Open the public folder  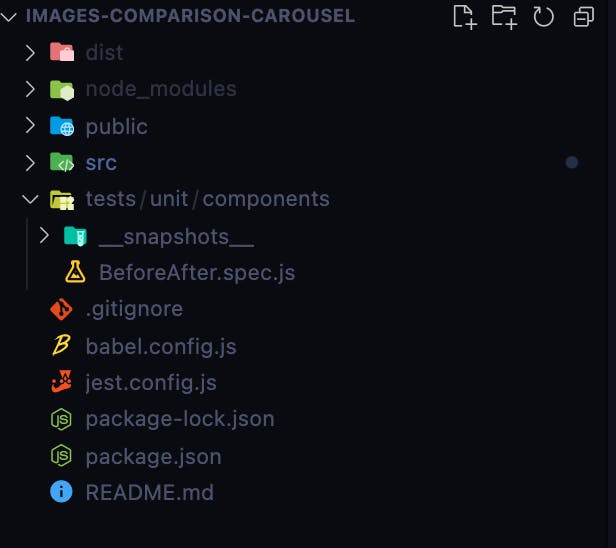click(117, 127)
